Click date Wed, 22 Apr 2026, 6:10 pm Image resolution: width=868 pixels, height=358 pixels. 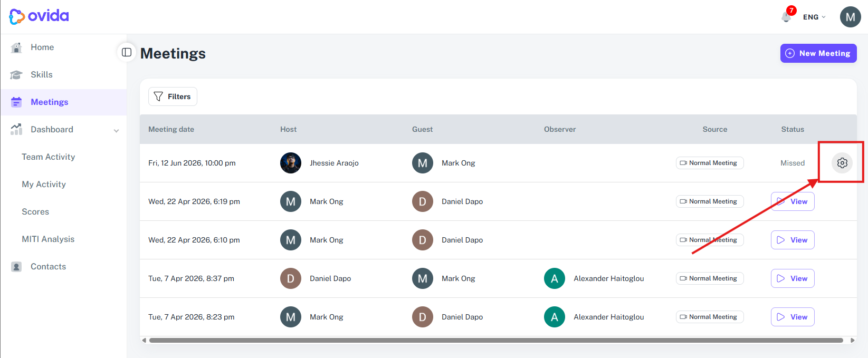coord(194,240)
